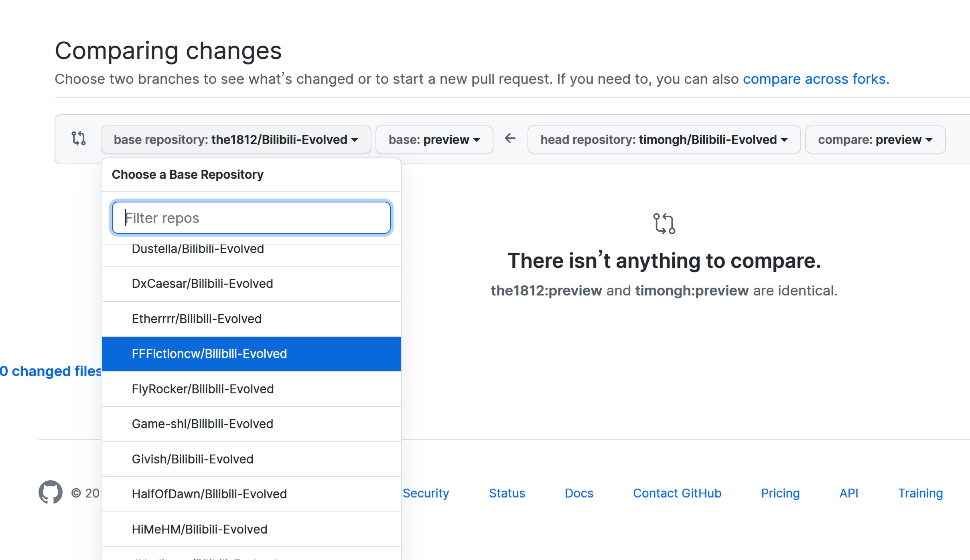Image resolution: width=970 pixels, height=560 pixels.
Task: Click the left arrow between base and head
Action: click(510, 138)
